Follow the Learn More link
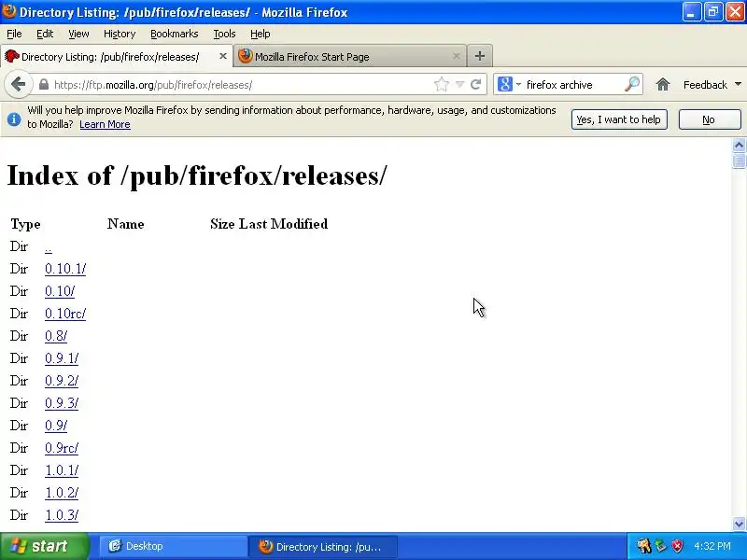The image size is (747, 560). coord(105,124)
